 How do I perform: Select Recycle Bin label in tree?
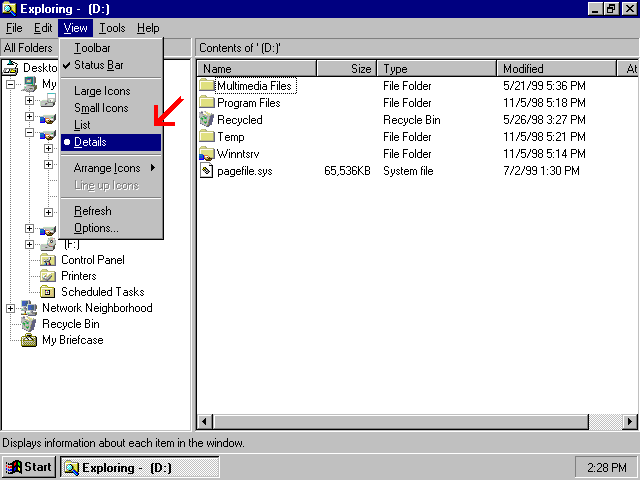point(71,324)
